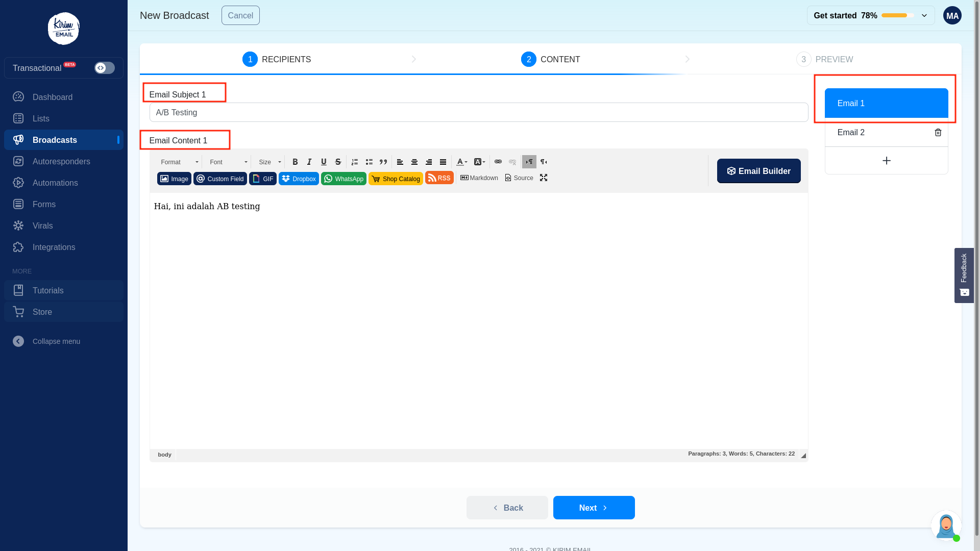Viewport: 980px width, 551px height.
Task: Open the Size dropdown menu
Action: click(x=269, y=161)
